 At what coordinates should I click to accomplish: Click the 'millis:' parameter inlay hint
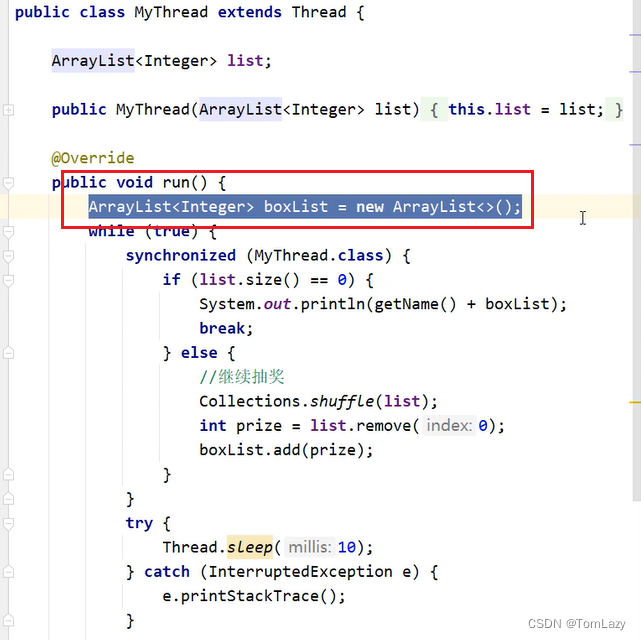click(x=309, y=547)
